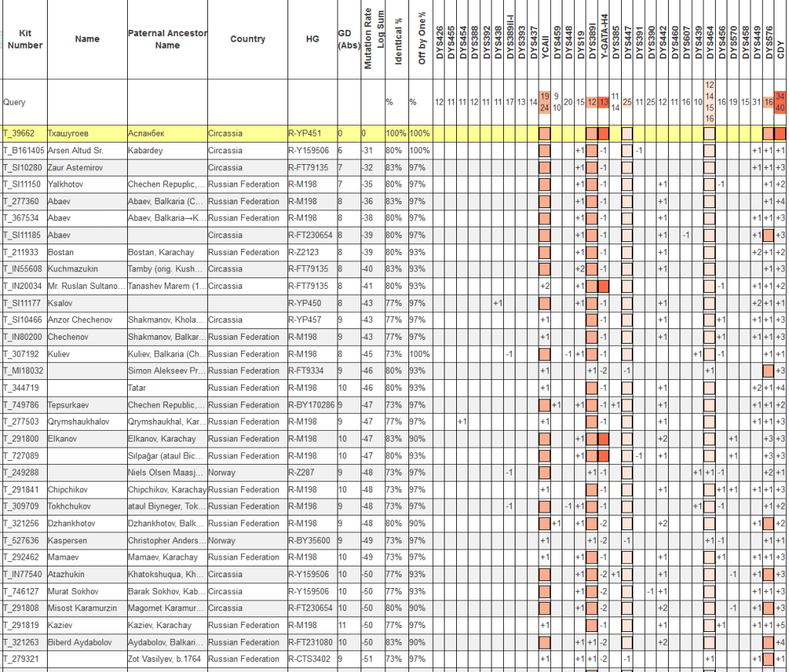This screenshot has width=789, height=672.
Task: Open kit number T_39662
Action: click(x=20, y=133)
